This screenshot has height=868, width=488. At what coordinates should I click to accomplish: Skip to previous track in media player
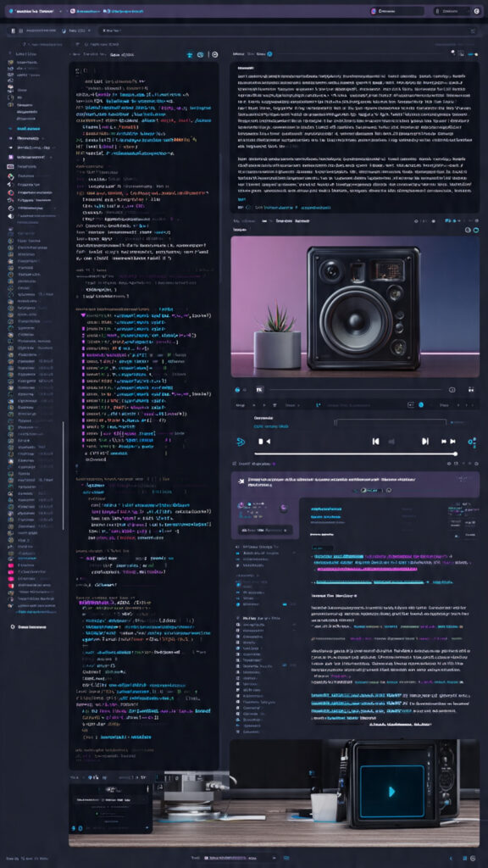(375, 441)
